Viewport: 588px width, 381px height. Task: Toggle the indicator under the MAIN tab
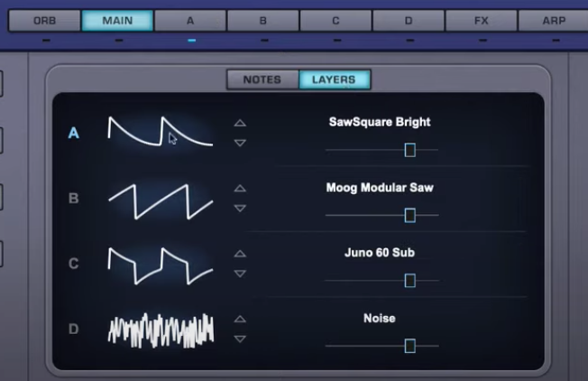[119, 40]
